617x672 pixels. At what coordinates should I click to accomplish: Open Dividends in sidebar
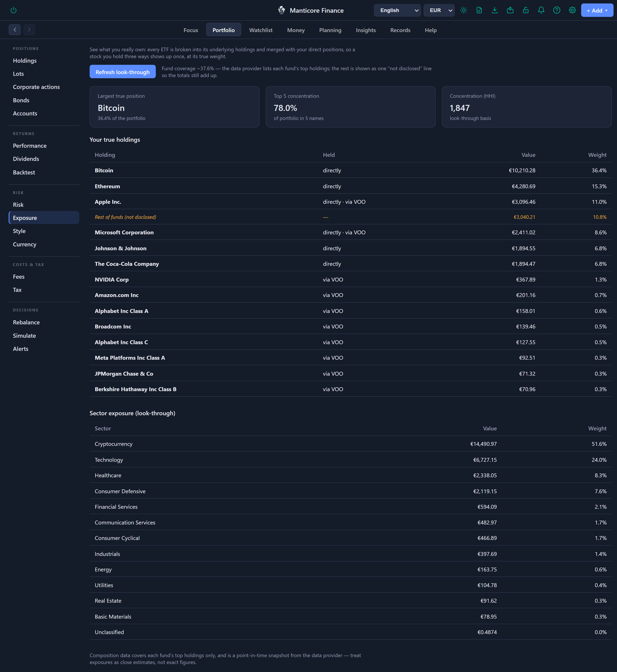tap(44, 159)
